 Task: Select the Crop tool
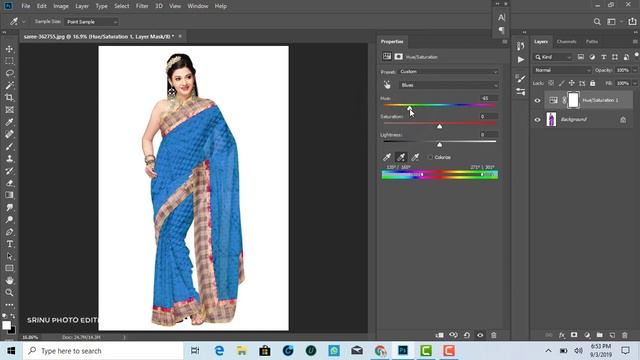9,98
